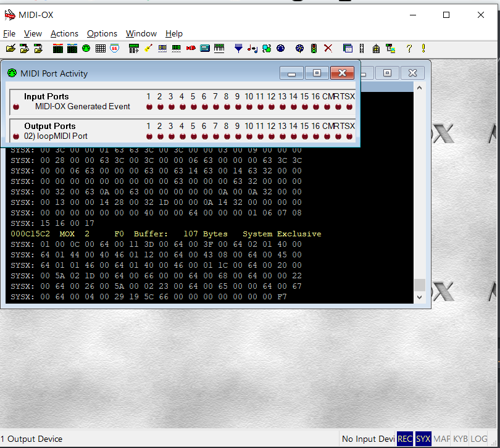
Task: Click the green MIDI connector Port Activity icon
Action: pyautogui.click(x=86, y=49)
